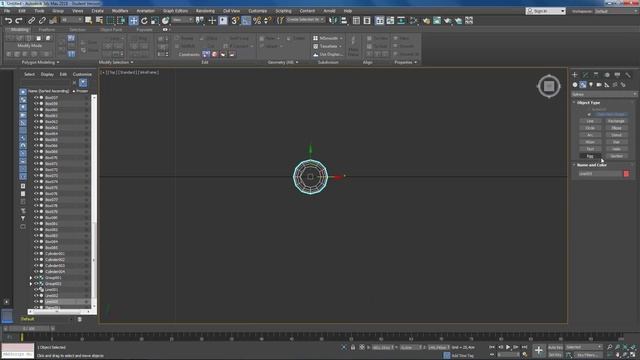Choose the Rectangular Selection Region icon

(110, 20)
